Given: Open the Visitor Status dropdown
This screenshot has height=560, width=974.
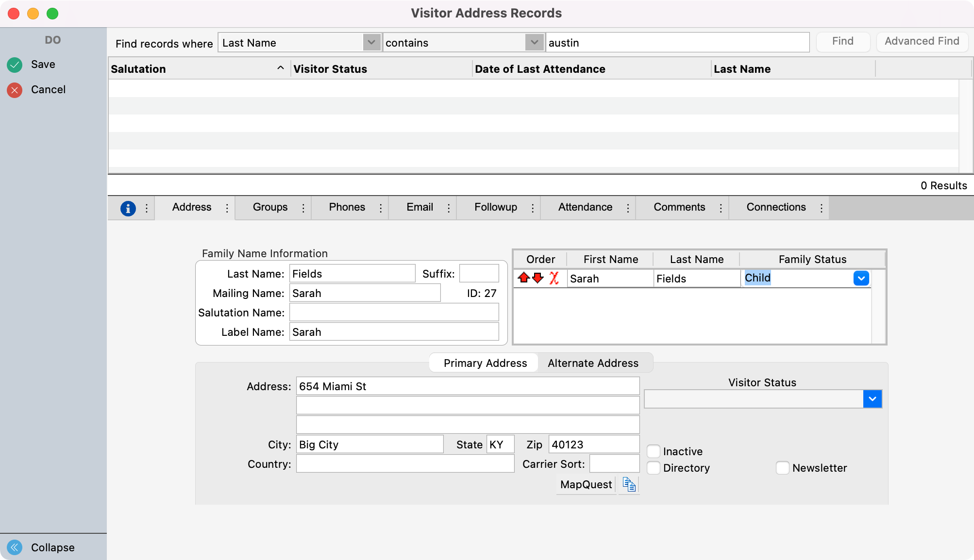Looking at the screenshot, I should coord(873,399).
